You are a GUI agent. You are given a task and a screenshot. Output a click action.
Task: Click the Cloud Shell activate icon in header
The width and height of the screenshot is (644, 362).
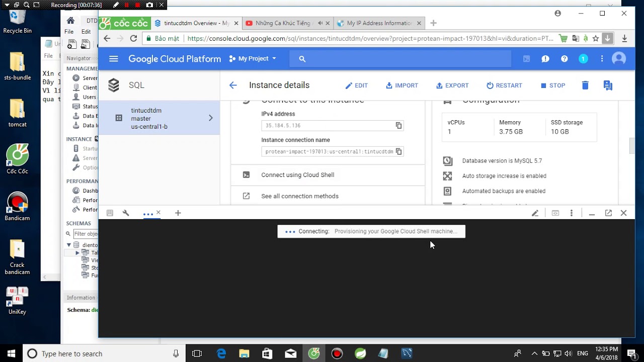pyautogui.click(x=526, y=59)
